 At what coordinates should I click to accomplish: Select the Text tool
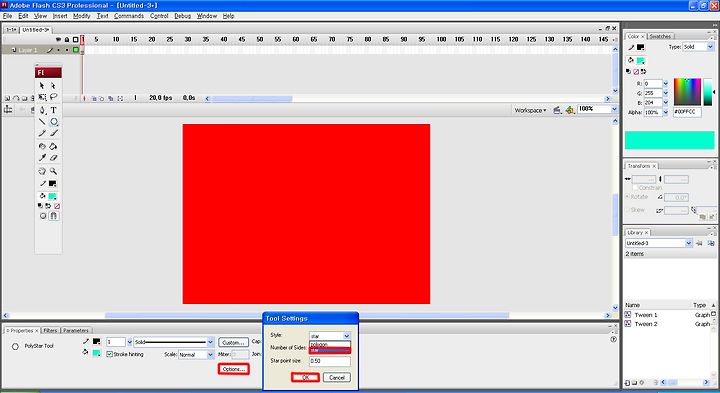tap(53, 110)
